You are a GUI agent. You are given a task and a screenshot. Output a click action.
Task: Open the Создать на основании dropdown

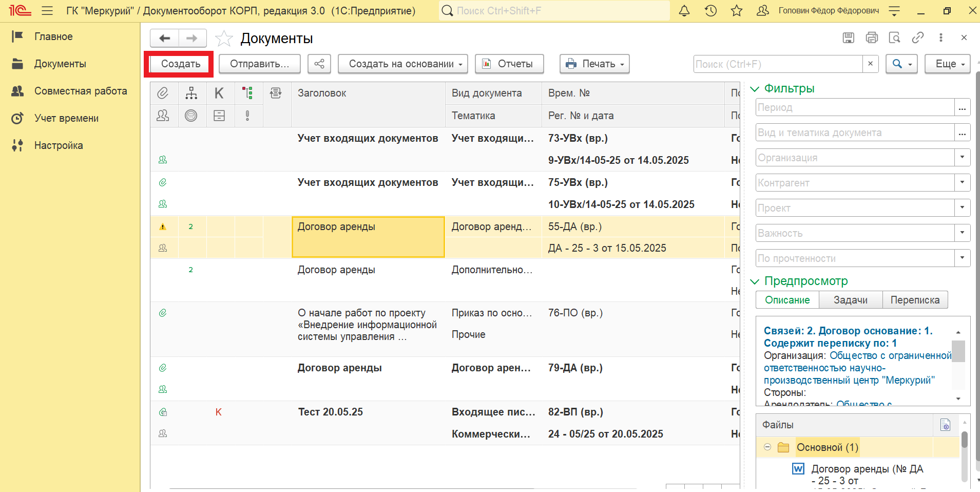[402, 64]
